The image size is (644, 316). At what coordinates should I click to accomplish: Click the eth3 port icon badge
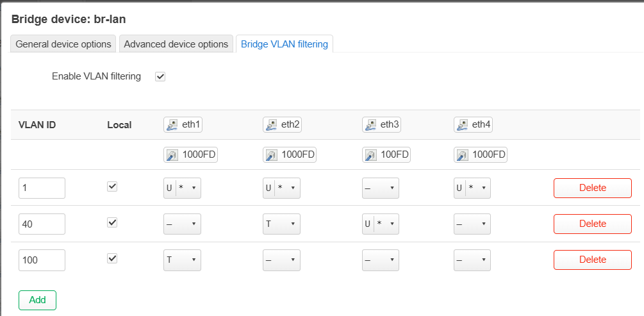[x=381, y=124]
